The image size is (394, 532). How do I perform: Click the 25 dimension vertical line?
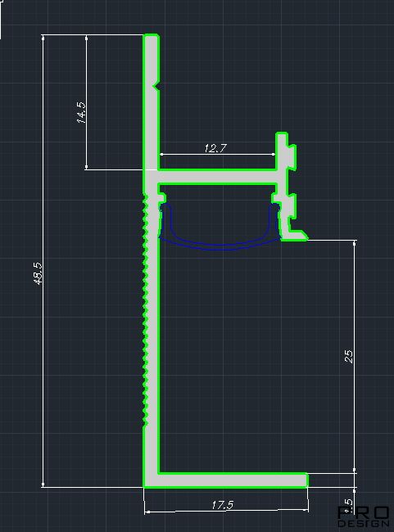tap(355, 355)
